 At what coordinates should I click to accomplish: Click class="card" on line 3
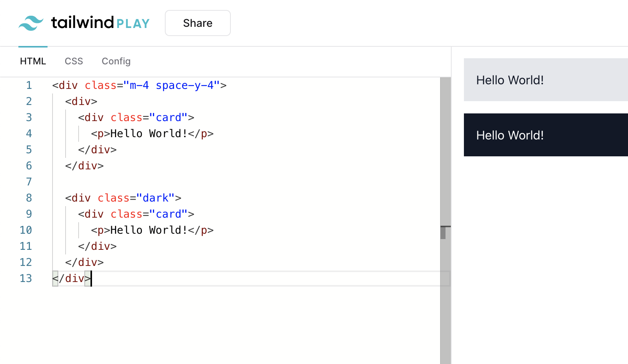[x=149, y=118]
